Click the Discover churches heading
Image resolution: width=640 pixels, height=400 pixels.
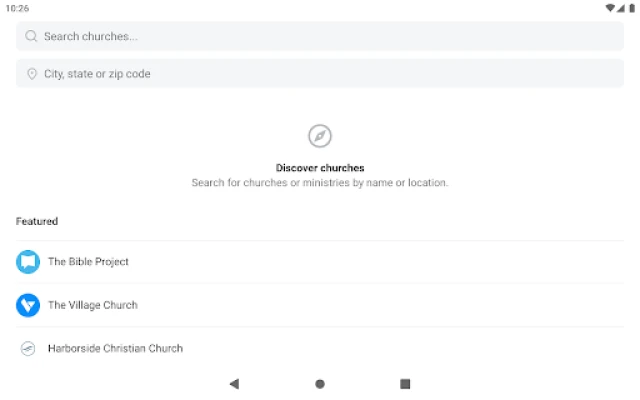[x=320, y=168]
